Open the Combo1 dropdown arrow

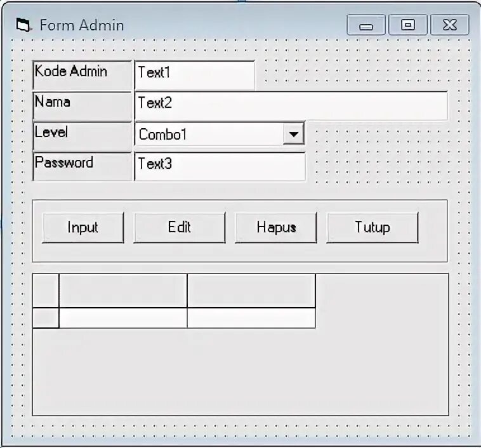tap(294, 134)
